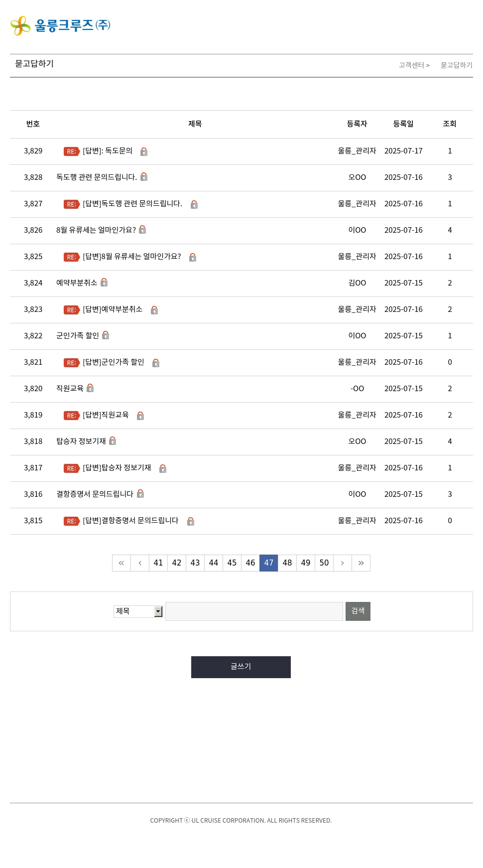
Task: Click RE: badge on 군인가족 할인 reply
Action: [71, 363]
